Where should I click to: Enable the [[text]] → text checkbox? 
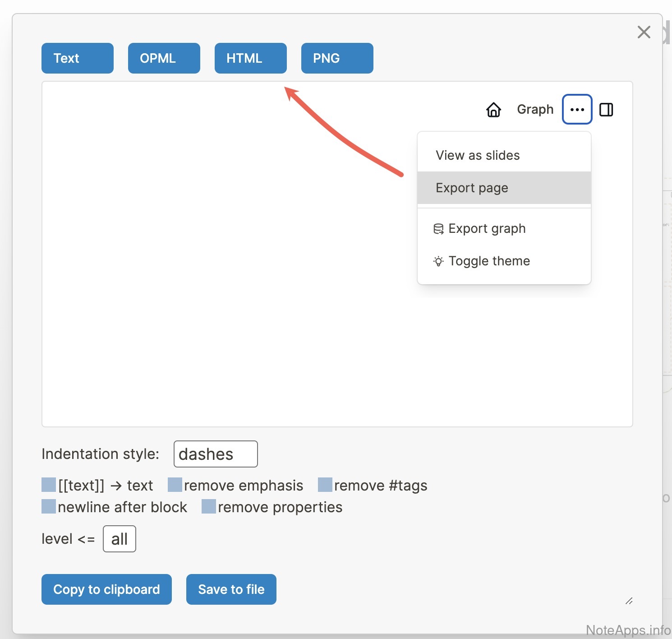click(x=49, y=485)
